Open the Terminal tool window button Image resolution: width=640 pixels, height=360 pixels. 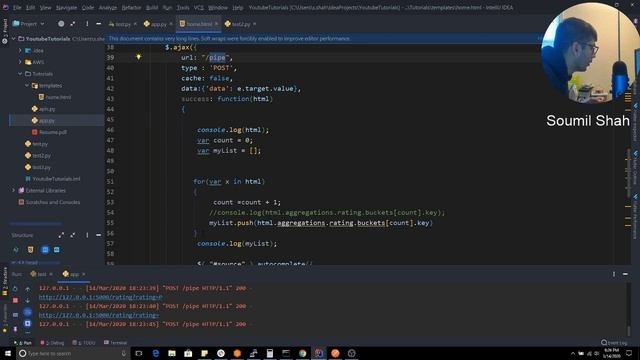[116, 343]
